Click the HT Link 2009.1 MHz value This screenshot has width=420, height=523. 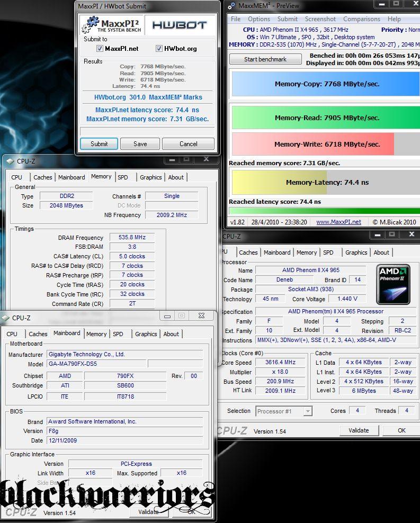[280, 391]
